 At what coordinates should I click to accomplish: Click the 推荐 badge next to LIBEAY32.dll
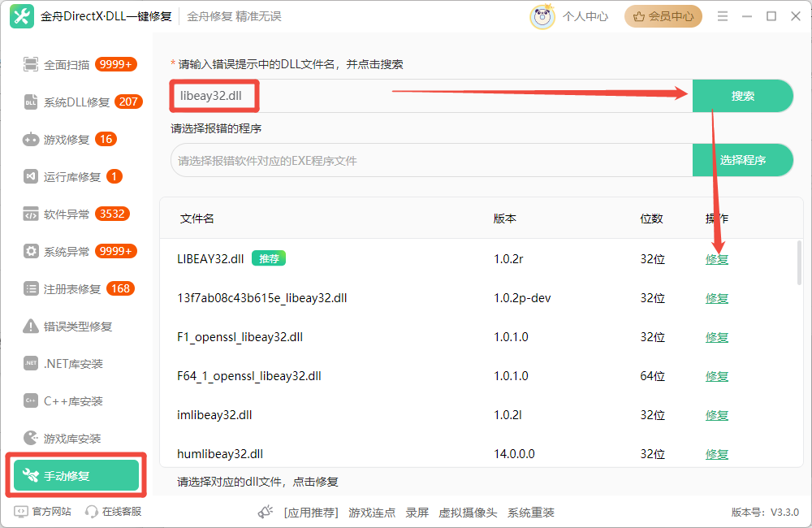point(269,258)
